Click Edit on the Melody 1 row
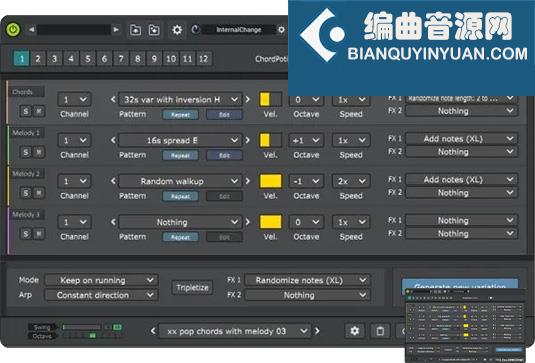 tap(224, 156)
